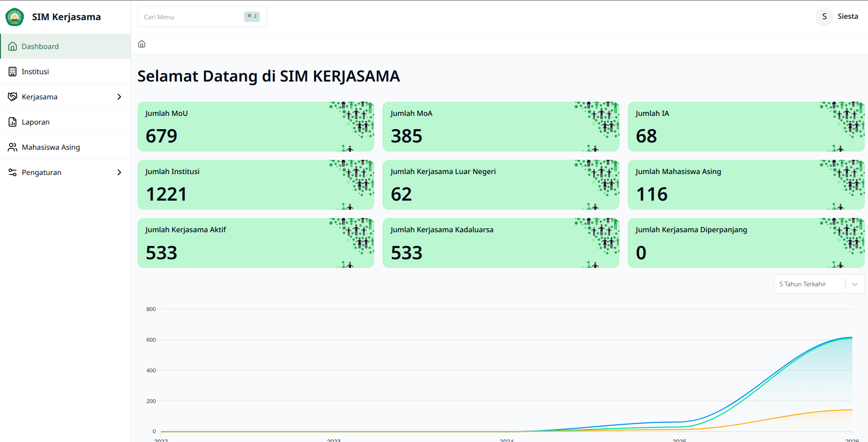Click the Jumlah Kerjasama Diperpanjang card
868x442 pixels.
click(746, 243)
